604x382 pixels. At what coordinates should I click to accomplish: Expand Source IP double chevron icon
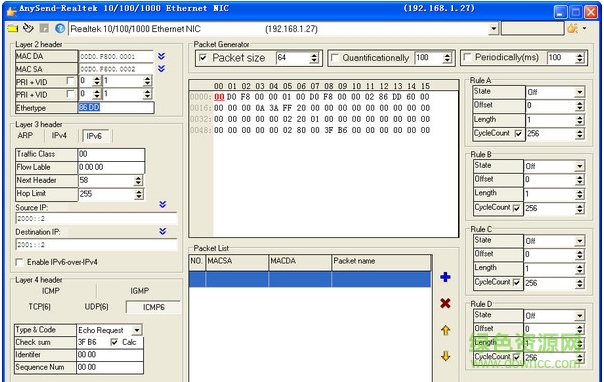(163, 204)
